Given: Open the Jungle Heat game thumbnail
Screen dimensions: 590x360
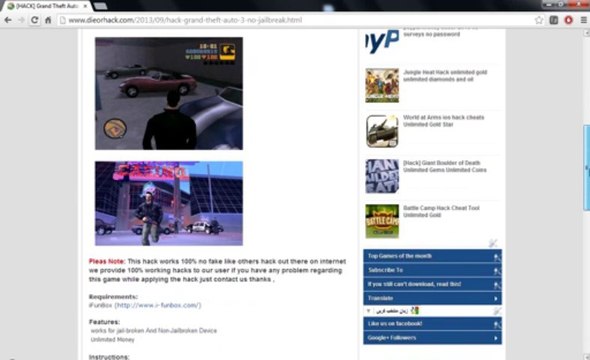Looking at the screenshot, I should [x=382, y=85].
